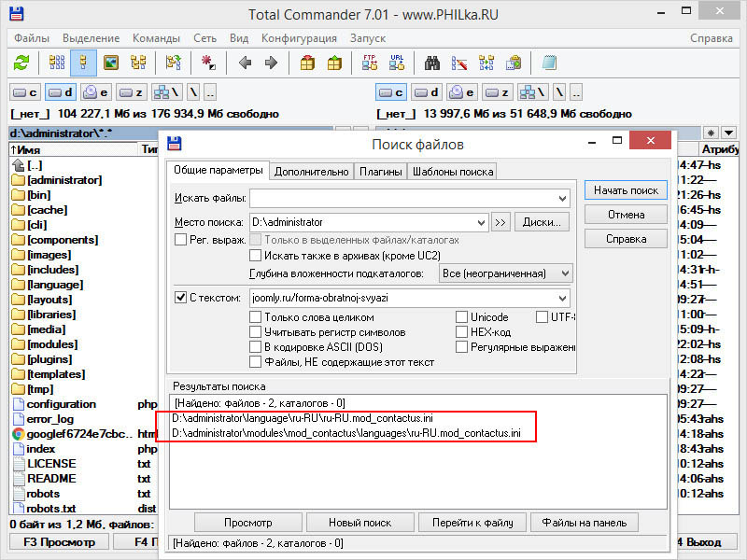Expand the 'С текстом' history dropdown

(x=563, y=298)
